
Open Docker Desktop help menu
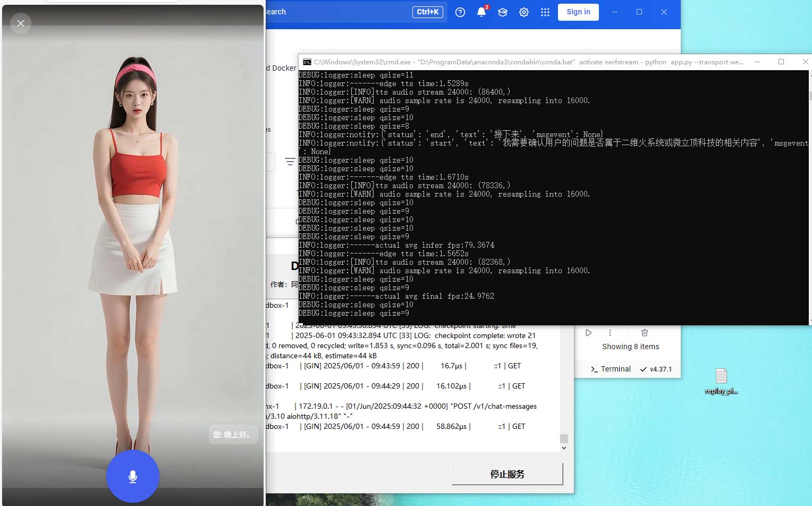coord(460,12)
